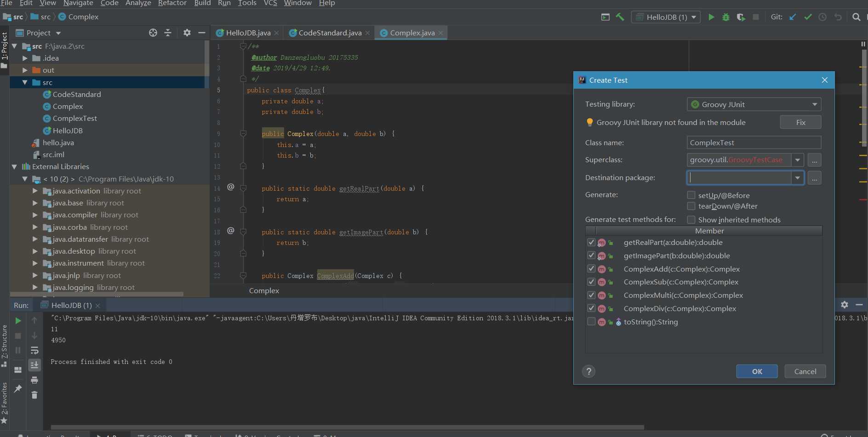The height and width of the screenshot is (437, 868).
Task: Open the Help menu
Action: [327, 3]
